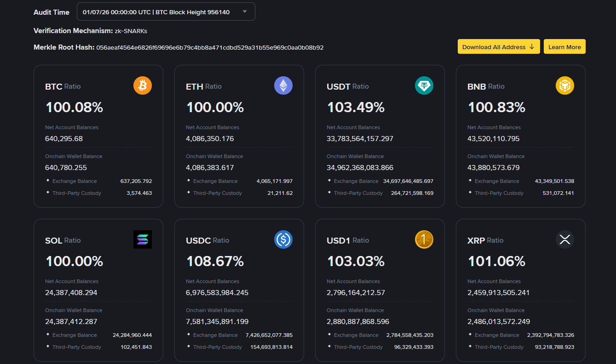
Task: Click Download All Address button
Action: [x=499, y=47]
